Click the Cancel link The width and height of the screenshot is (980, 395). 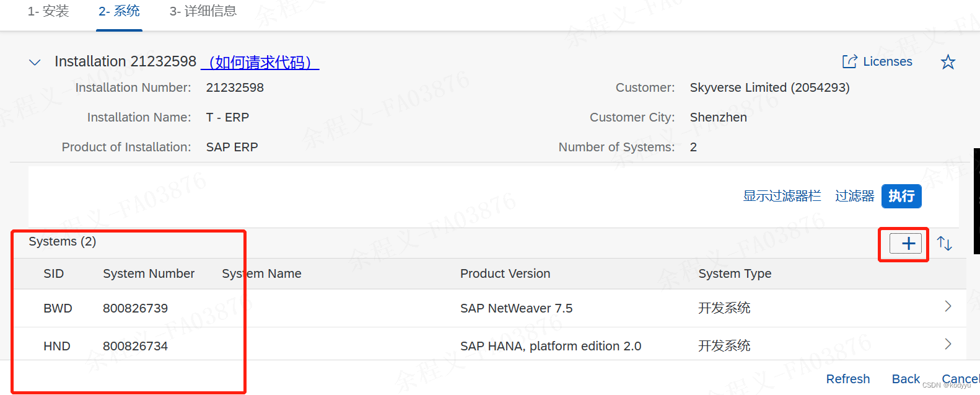[x=959, y=378]
